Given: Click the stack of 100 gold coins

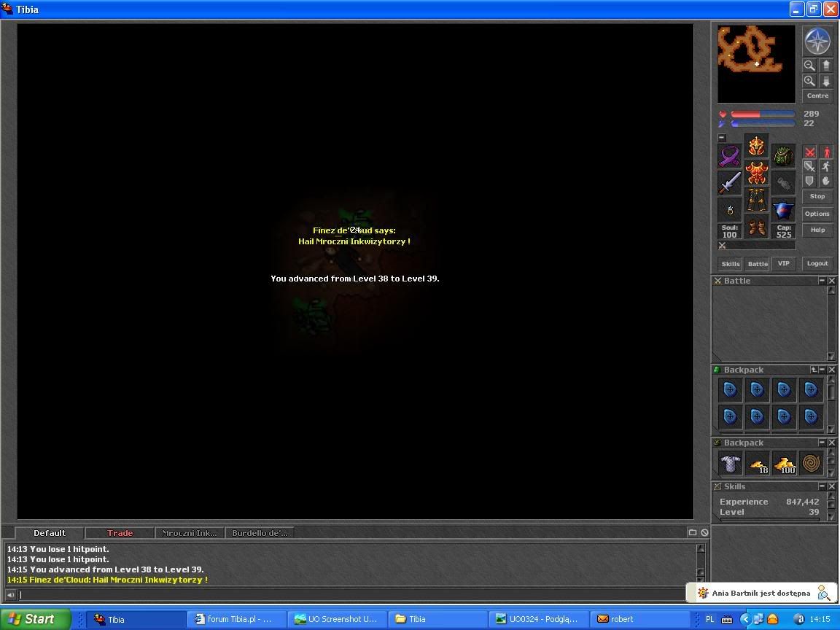Looking at the screenshot, I should [785, 464].
